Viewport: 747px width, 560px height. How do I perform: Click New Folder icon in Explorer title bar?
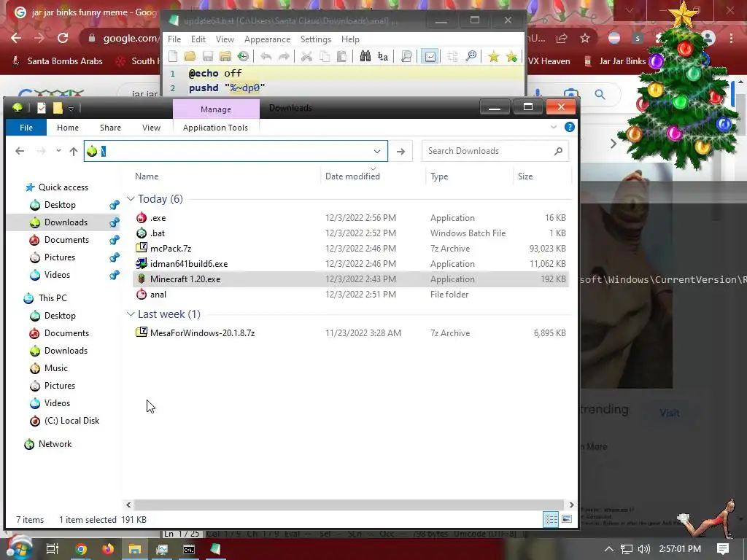[58, 108]
